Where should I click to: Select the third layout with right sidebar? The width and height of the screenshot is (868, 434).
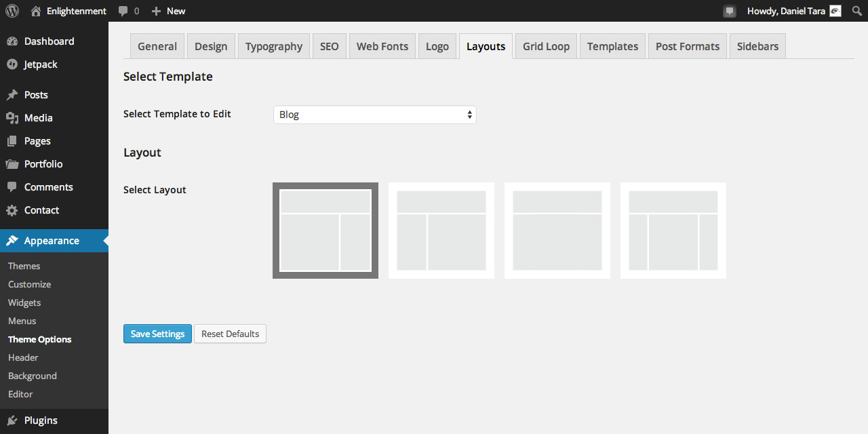557,230
